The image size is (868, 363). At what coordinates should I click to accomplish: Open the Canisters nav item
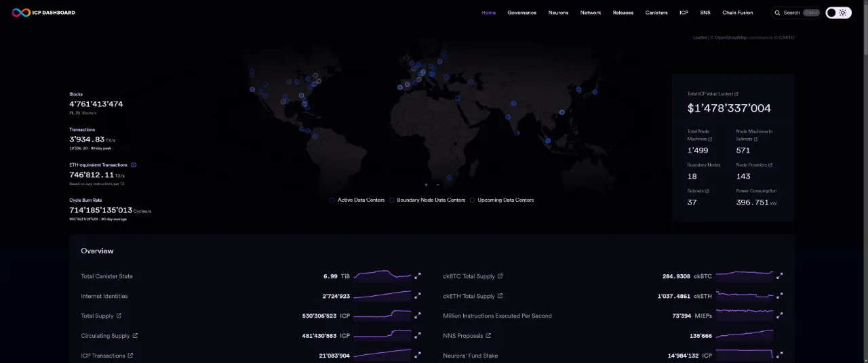point(656,12)
